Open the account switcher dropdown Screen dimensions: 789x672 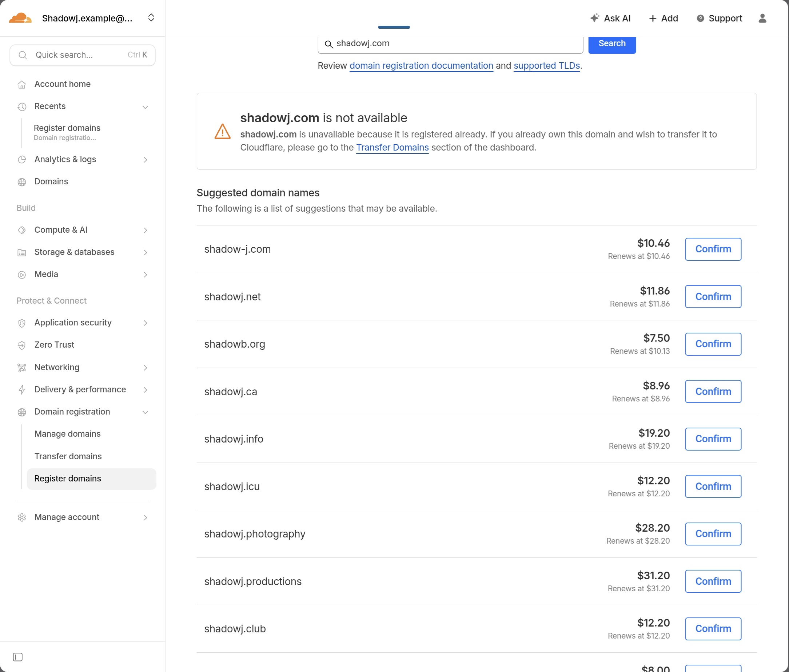click(151, 18)
